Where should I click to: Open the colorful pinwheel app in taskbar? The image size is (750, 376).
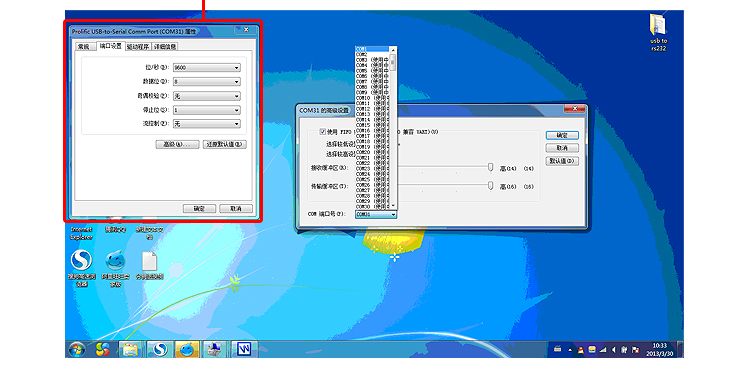point(102,349)
